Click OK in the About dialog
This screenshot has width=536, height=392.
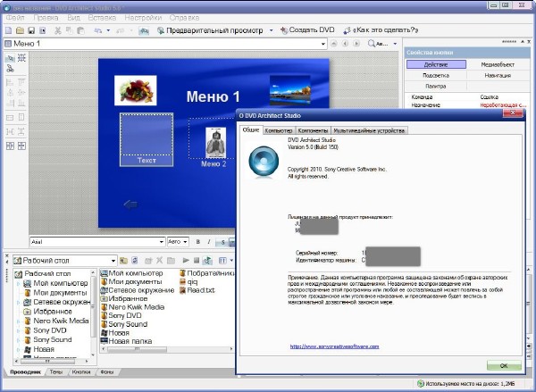point(504,365)
